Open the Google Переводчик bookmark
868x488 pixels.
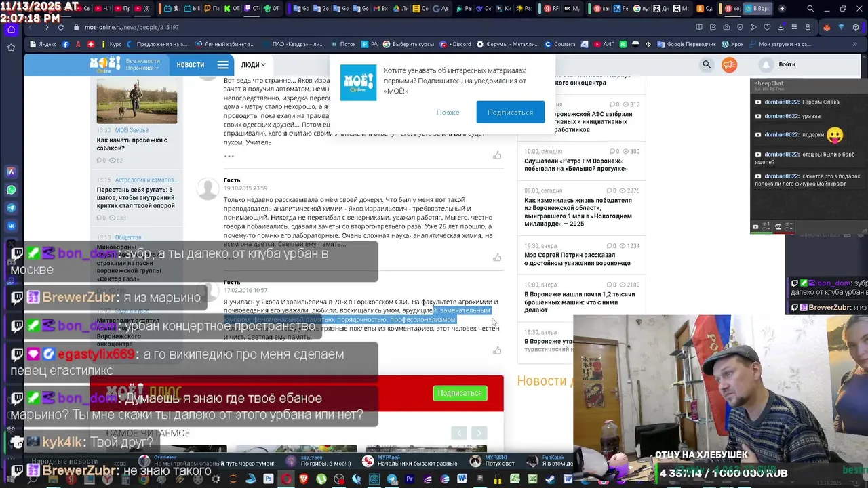pos(686,44)
